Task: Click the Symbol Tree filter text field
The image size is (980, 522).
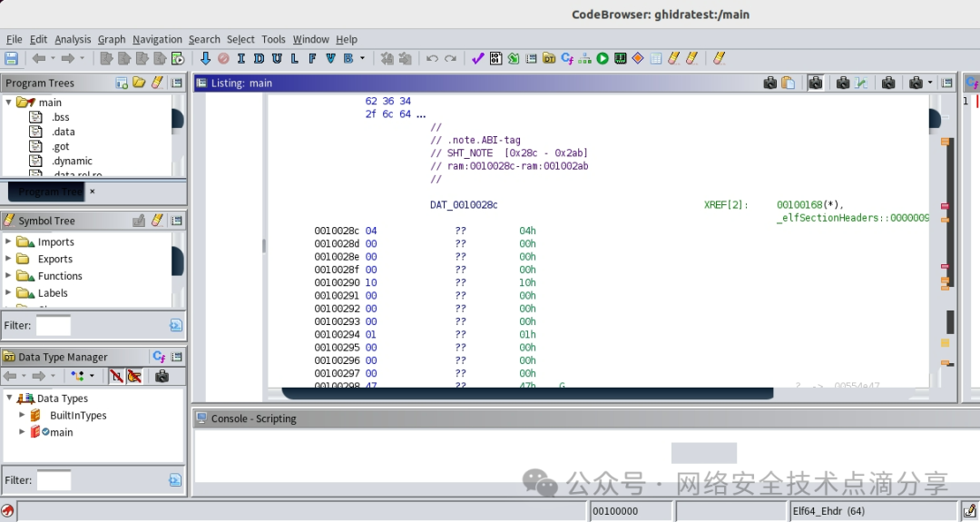Action: (54, 325)
